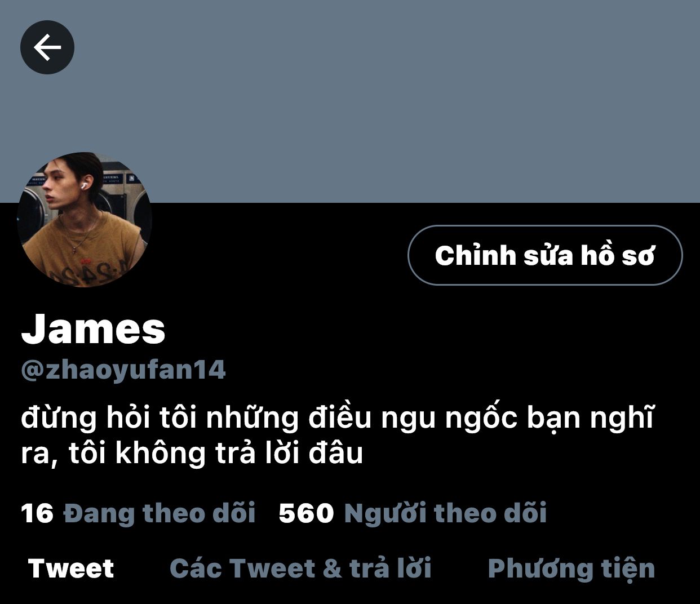Switch to the Phương tiện tab
This screenshot has height=604, width=700.
click(571, 568)
